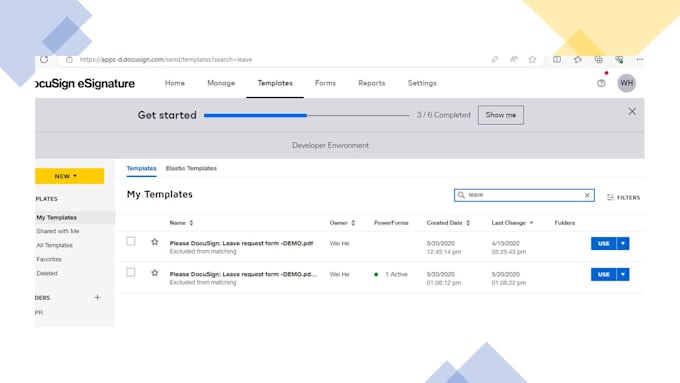Open the Forms tab
The width and height of the screenshot is (680, 383).
(x=325, y=83)
